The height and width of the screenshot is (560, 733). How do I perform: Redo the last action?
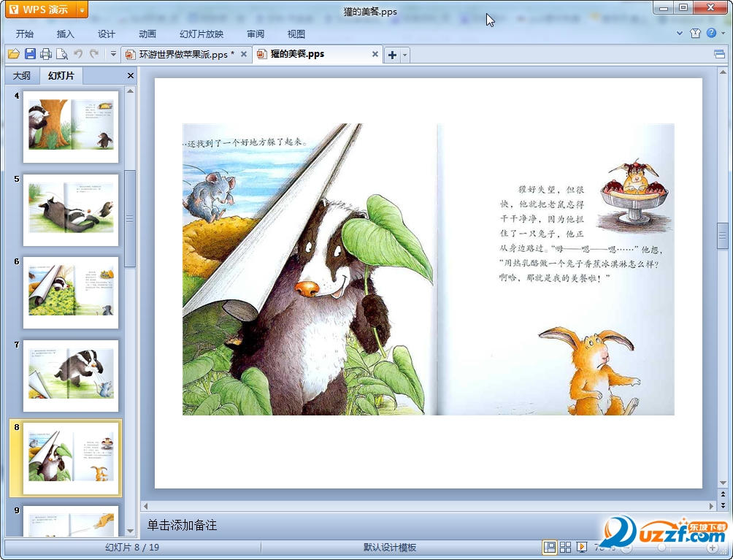point(94,54)
